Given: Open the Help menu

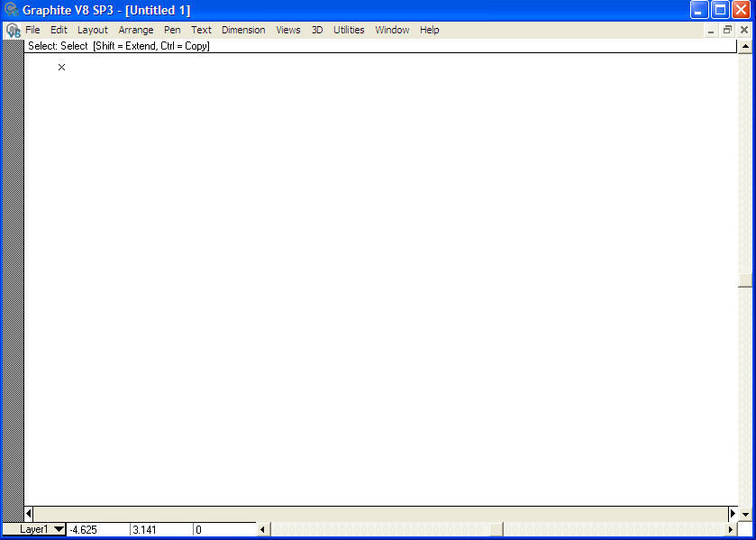Looking at the screenshot, I should point(429,30).
